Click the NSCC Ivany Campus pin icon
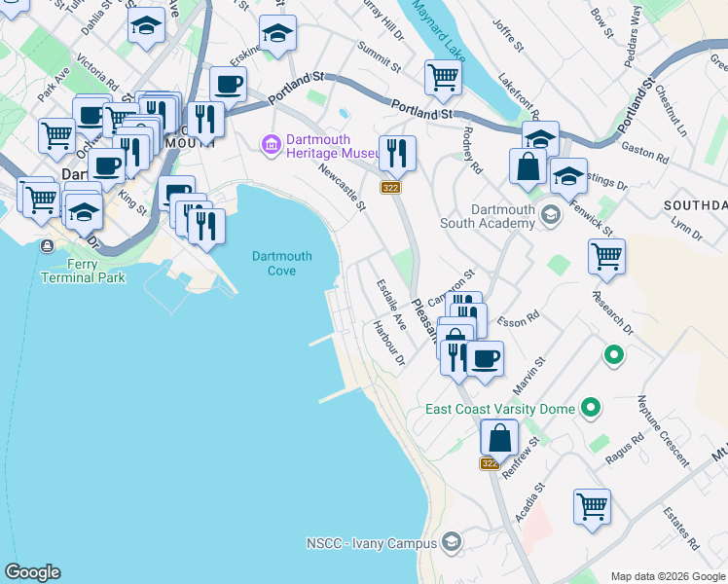728x584 pixels. pyautogui.click(x=451, y=542)
